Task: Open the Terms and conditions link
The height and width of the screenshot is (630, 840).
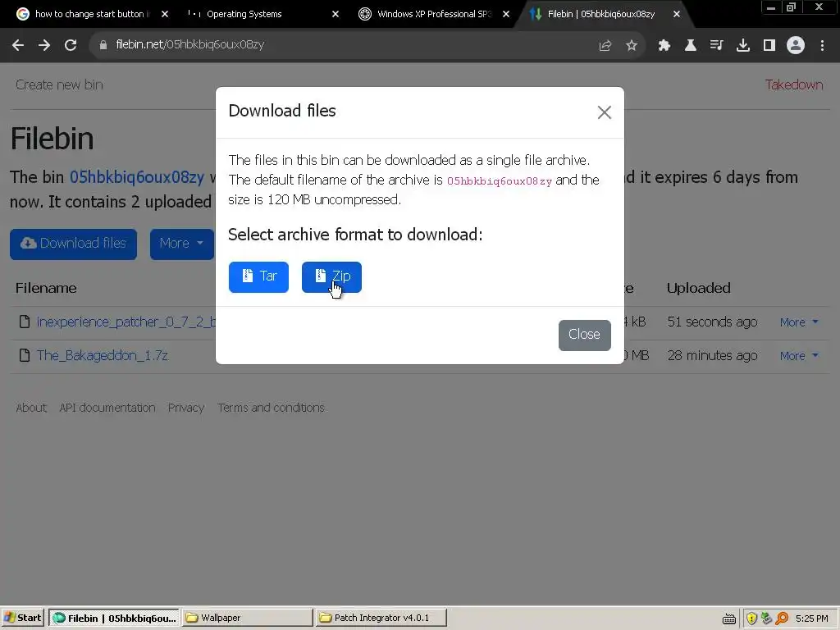Action: 271,408
